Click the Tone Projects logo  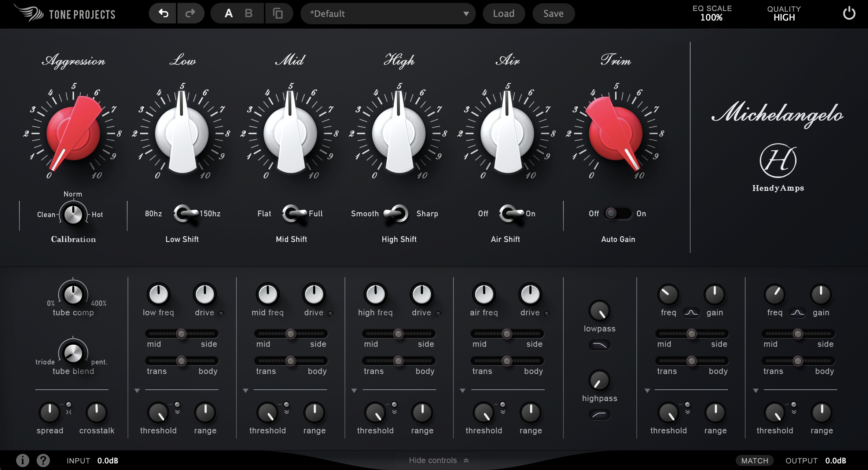65,14
